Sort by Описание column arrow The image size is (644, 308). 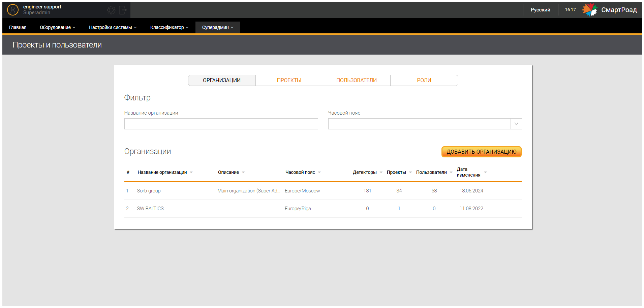(x=243, y=172)
